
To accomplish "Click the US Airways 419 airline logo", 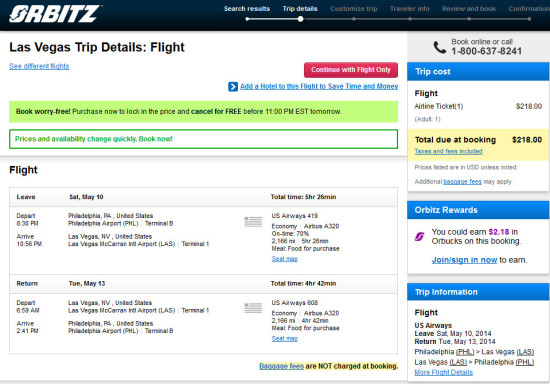I will click(253, 222).
